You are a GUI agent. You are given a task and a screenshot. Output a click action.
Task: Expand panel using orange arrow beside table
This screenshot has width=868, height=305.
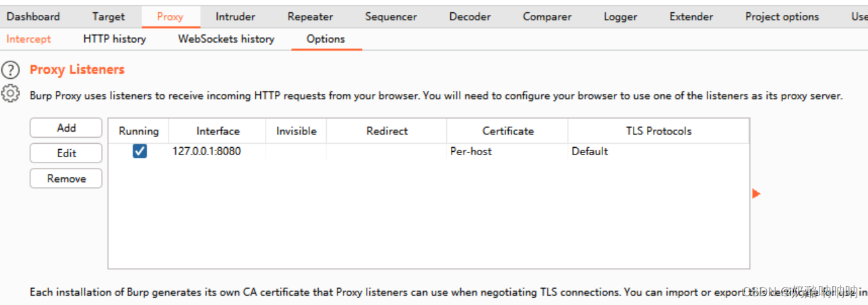pyautogui.click(x=756, y=194)
